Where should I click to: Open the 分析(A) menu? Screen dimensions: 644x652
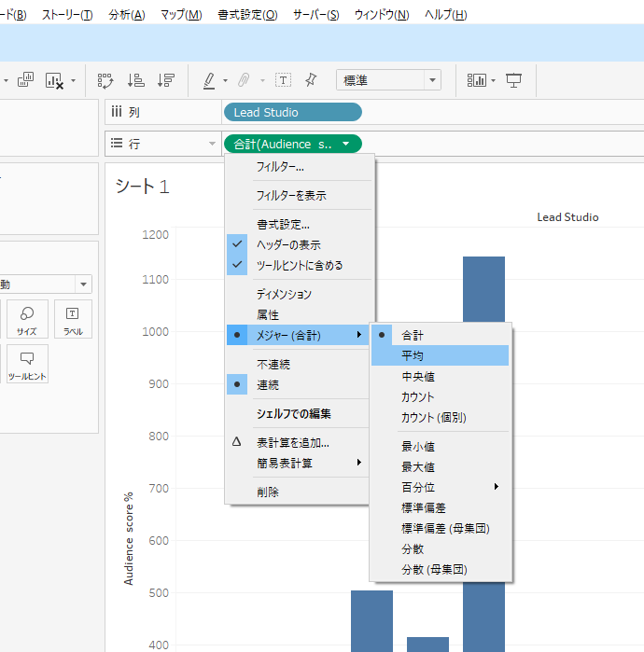point(127,15)
